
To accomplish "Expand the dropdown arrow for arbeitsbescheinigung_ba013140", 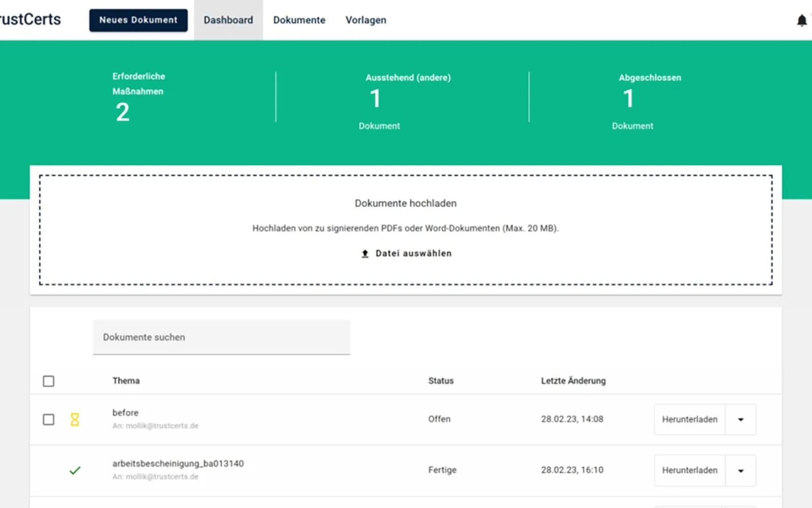I will pos(741,470).
